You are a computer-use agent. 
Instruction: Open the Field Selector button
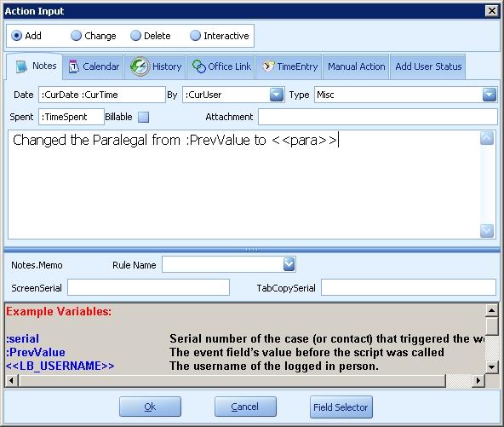click(341, 407)
